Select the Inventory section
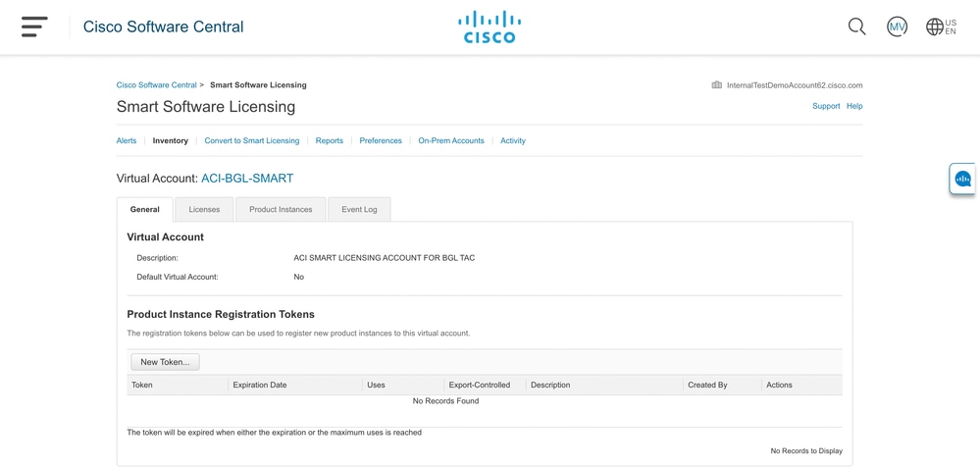This screenshot has width=980, height=468. (x=170, y=140)
